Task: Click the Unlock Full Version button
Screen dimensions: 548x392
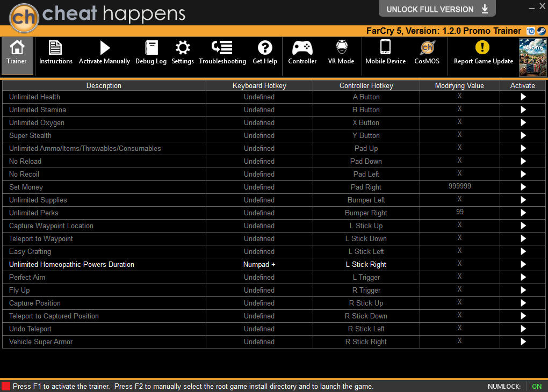Action: (437, 9)
